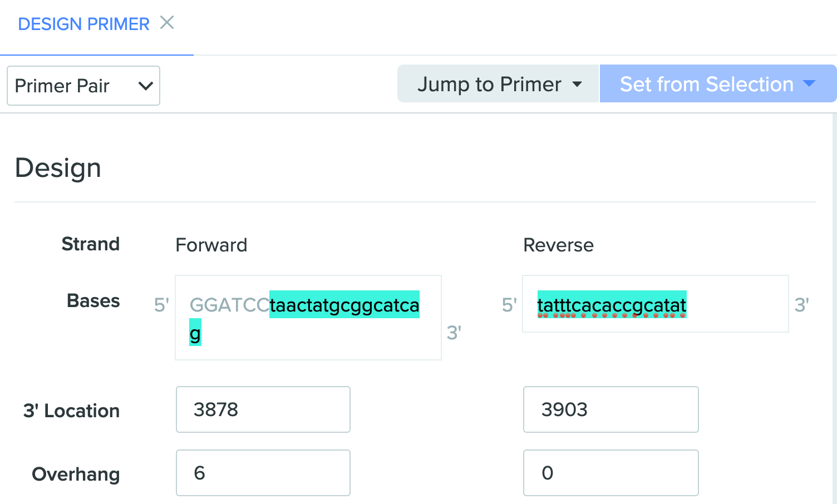Click the Set from Selection button
The height and width of the screenshot is (504, 837).
[706, 84]
